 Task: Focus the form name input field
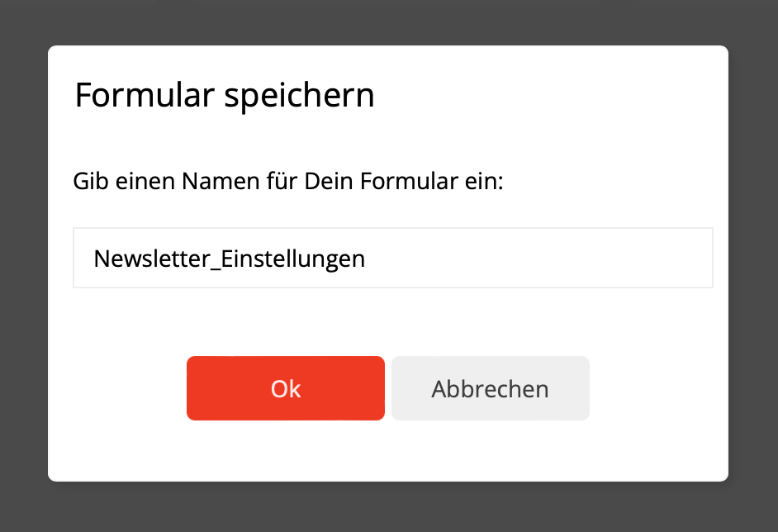coord(392,259)
